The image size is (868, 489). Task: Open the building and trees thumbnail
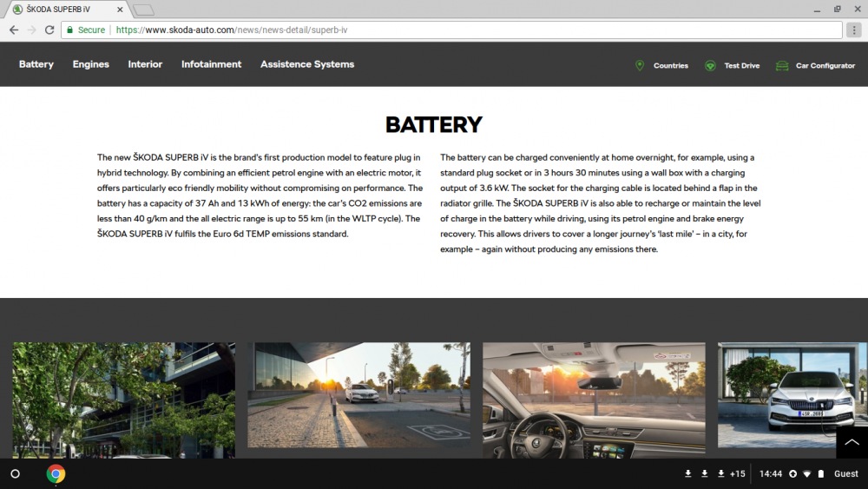(124, 400)
